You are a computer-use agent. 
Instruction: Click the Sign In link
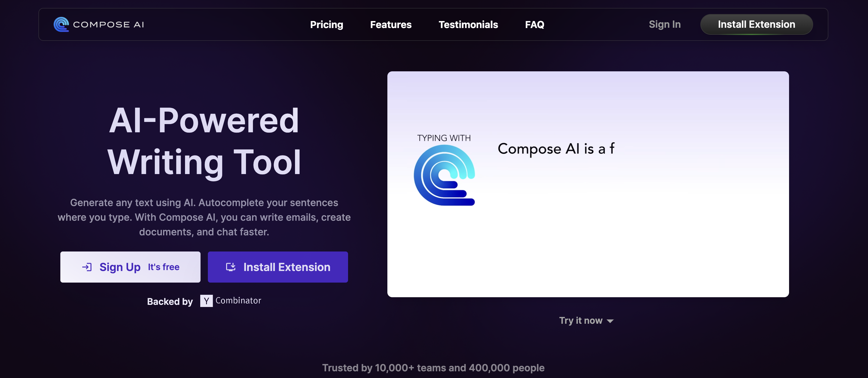point(664,24)
